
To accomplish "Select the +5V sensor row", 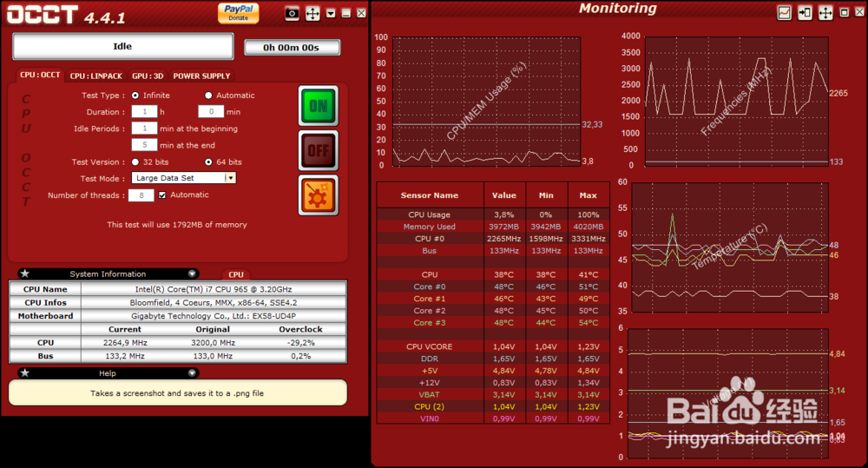I will click(493, 371).
